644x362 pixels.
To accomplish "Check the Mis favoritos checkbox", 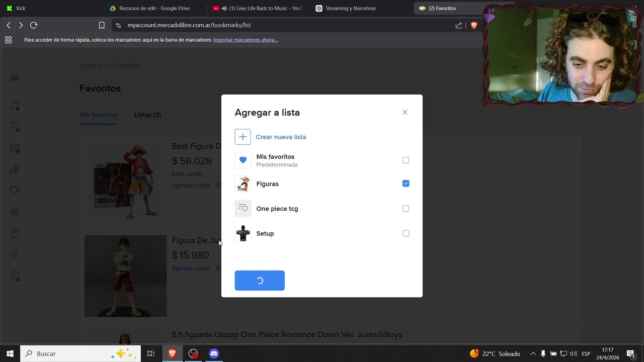I will (x=406, y=160).
